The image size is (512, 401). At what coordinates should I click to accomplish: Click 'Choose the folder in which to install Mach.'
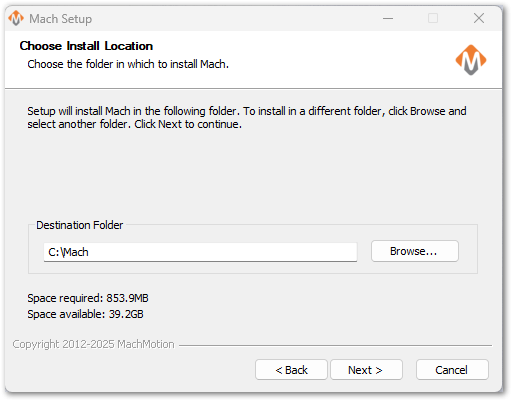(x=128, y=64)
